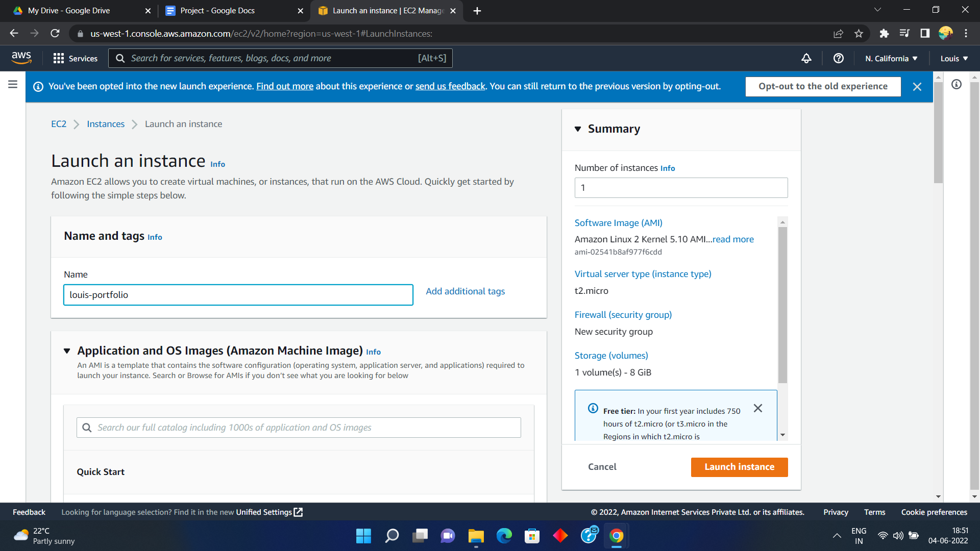Click the AWS logo home icon
This screenshot has height=551, width=980.
(21, 58)
